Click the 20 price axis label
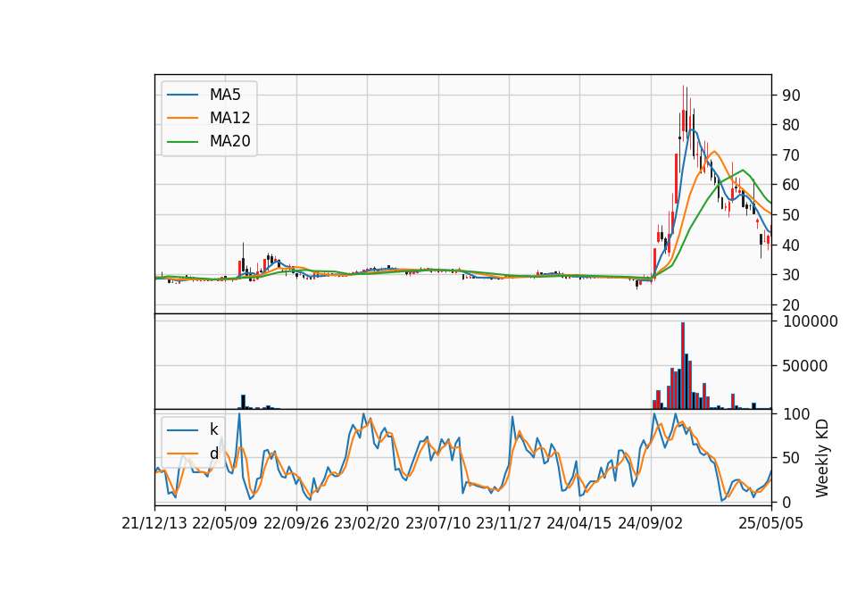857x616 pixels. [791, 305]
